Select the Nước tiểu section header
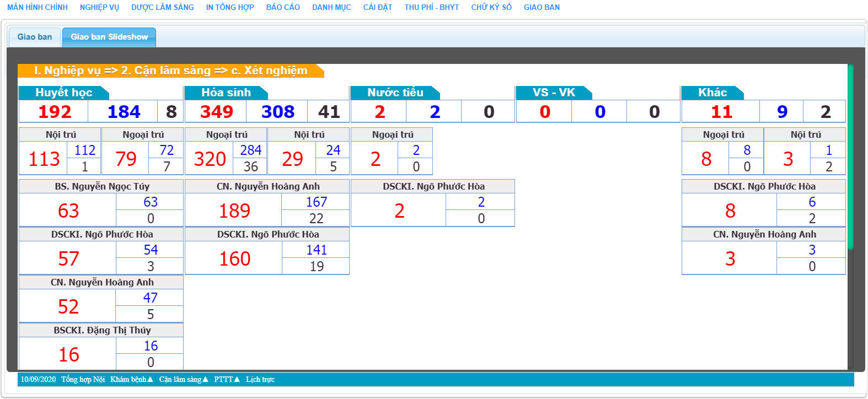The width and height of the screenshot is (868, 399). (x=395, y=93)
